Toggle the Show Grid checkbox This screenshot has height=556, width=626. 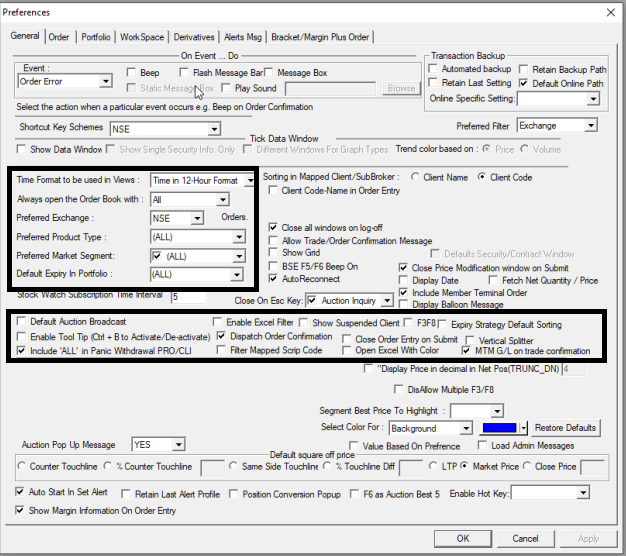point(275,254)
